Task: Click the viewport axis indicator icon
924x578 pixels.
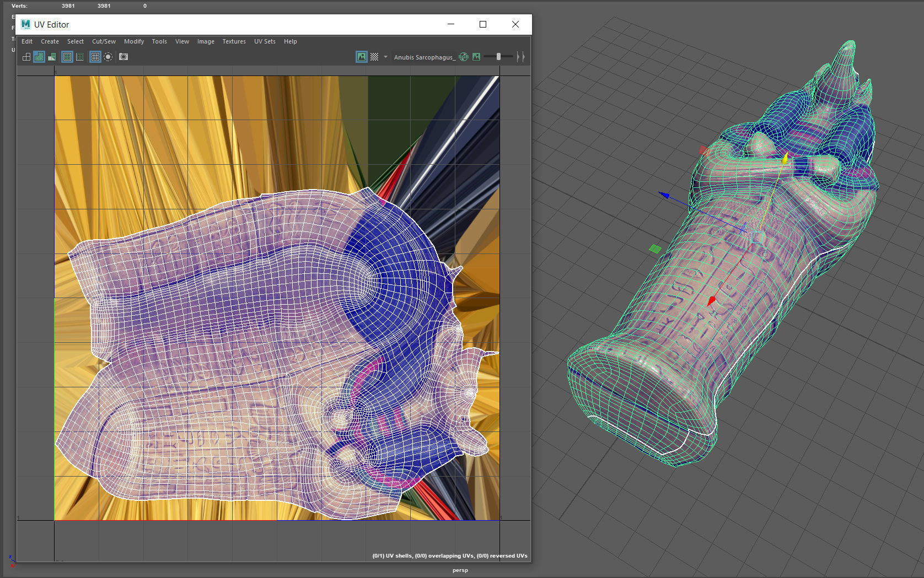Action: click(x=12, y=561)
